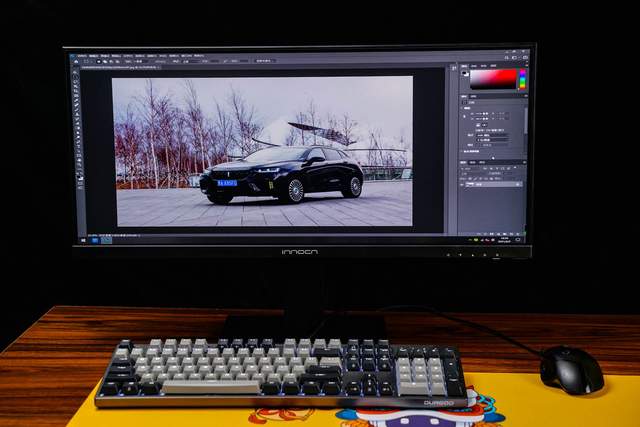Switch to the Properties panel tab
Image resolution: width=640 pixels, height=427 pixels.
coord(464,96)
